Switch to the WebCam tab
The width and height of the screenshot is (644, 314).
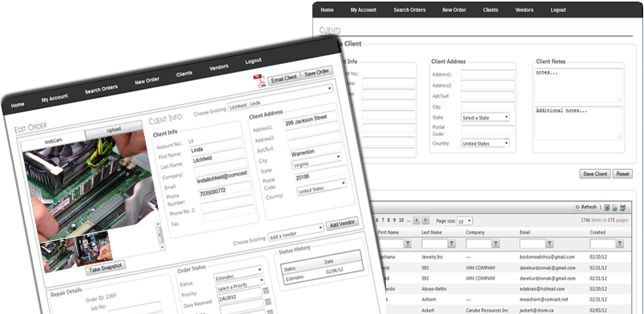pos(53,141)
